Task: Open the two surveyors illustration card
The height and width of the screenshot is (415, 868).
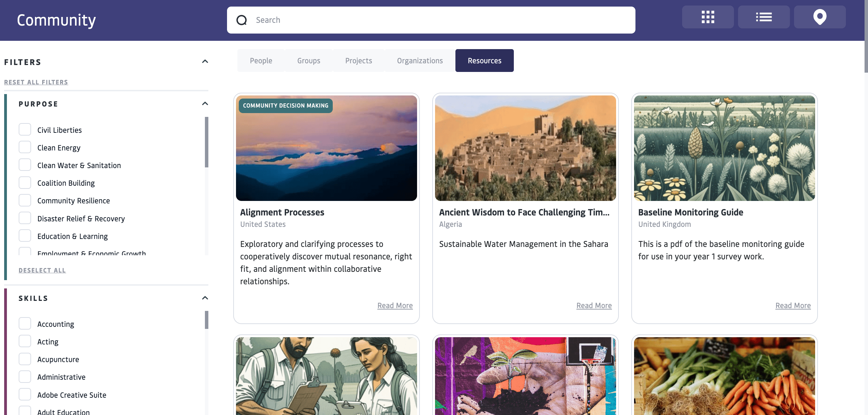Action: click(x=327, y=376)
